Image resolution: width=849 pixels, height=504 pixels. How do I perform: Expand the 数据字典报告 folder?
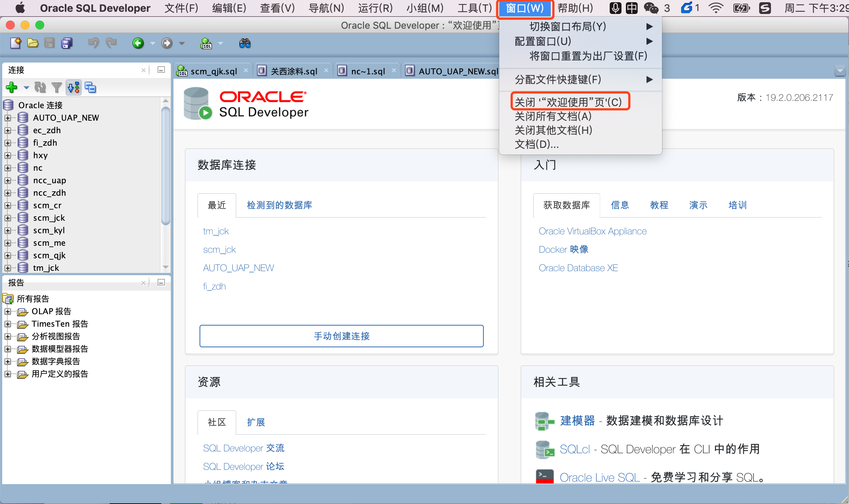8,362
